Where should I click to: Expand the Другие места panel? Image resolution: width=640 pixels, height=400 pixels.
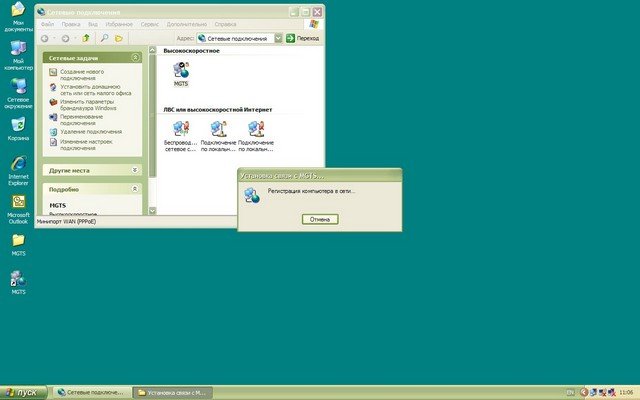coord(135,170)
